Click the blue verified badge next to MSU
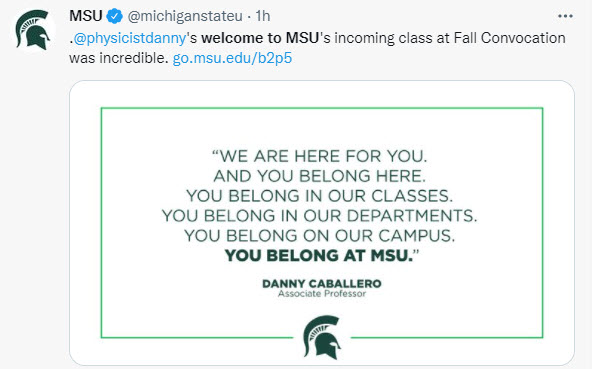Viewport: 606px width, 369px height. tap(114, 16)
